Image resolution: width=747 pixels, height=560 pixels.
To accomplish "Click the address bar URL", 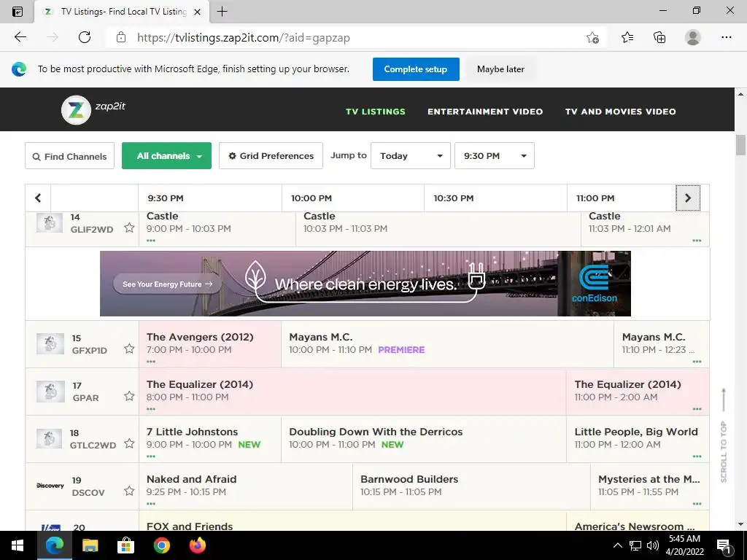I will [243, 38].
